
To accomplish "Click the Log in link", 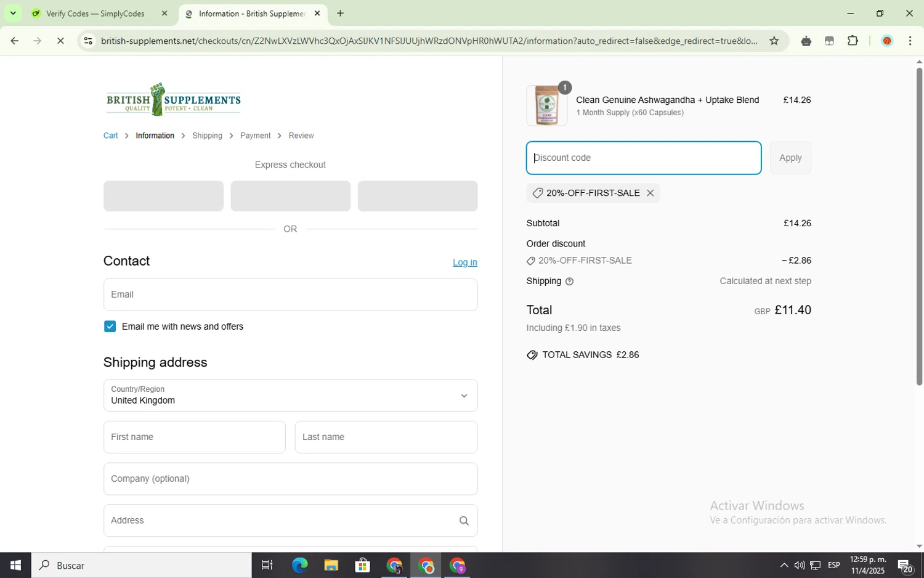I will coord(464,262).
